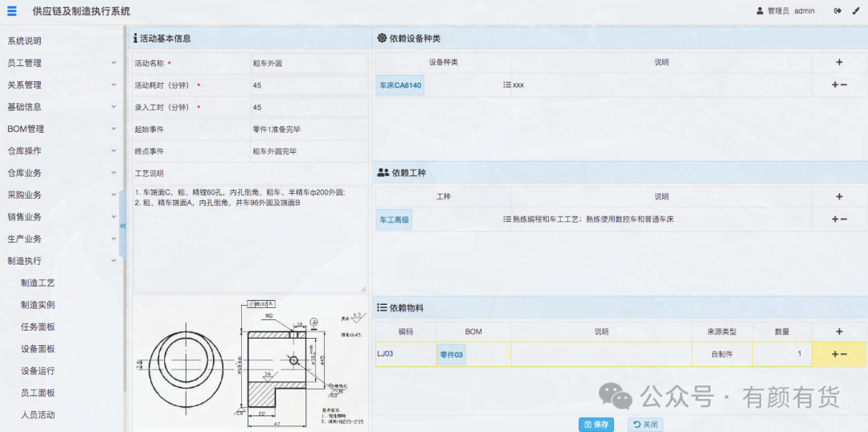Click the 关闭 button
The height and width of the screenshot is (432, 868).
(645, 424)
